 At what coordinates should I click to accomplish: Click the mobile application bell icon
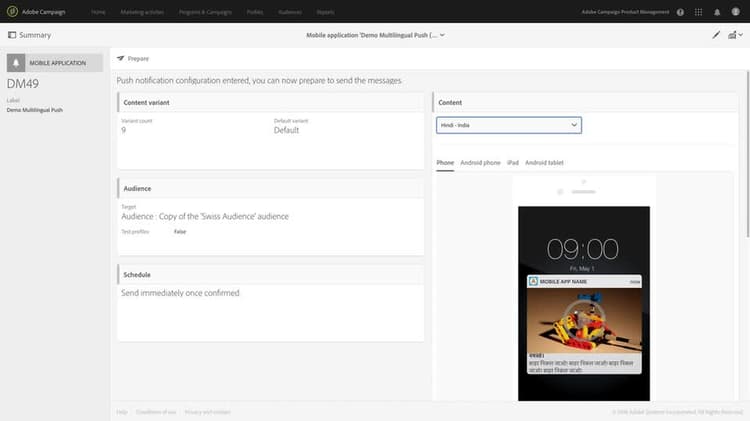(x=16, y=63)
